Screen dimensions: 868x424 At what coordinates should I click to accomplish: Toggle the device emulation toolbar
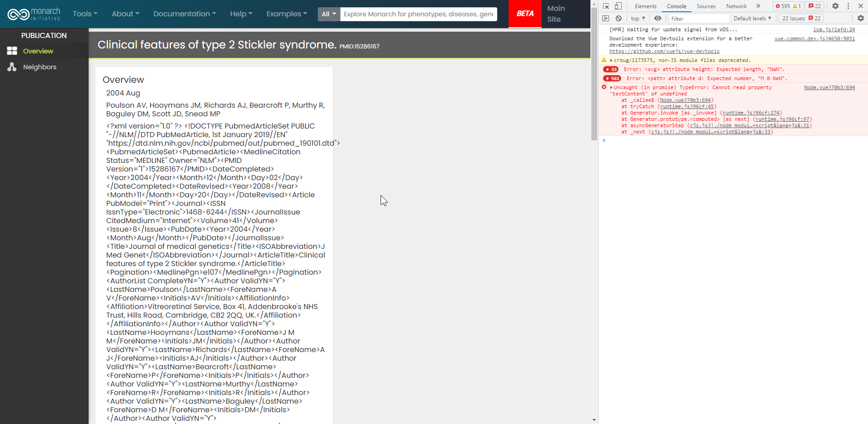tap(619, 6)
